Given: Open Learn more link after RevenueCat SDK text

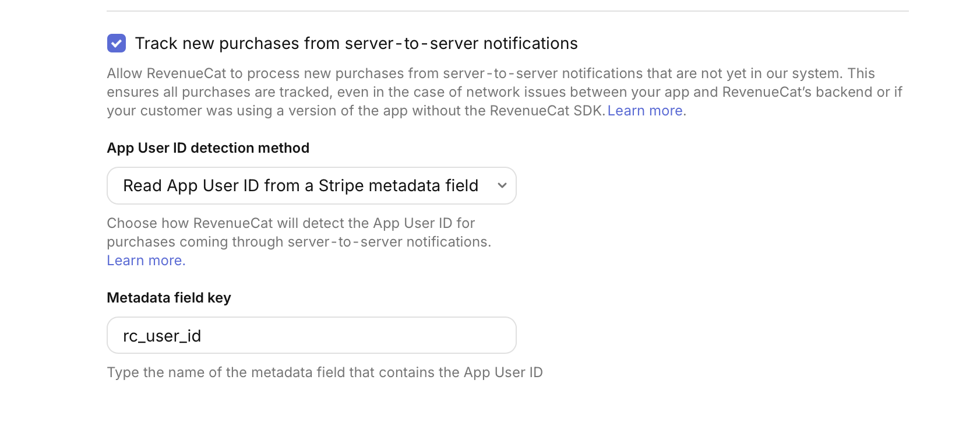Looking at the screenshot, I should point(647,111).
